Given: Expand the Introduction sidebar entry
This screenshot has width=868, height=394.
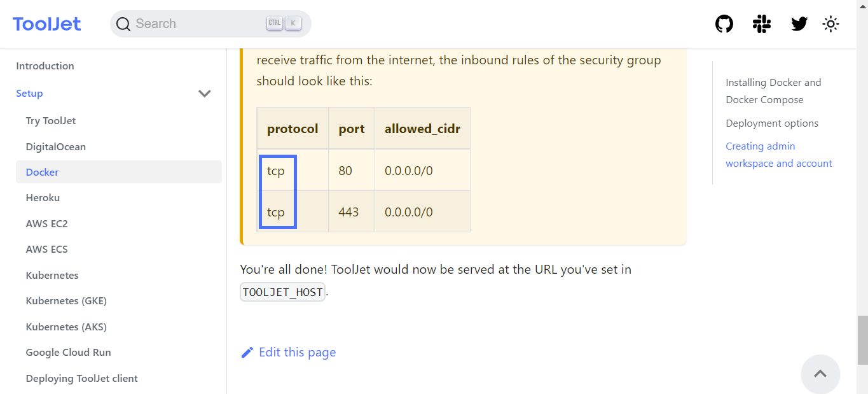Looking at the screenshot, I should (45, 66).
